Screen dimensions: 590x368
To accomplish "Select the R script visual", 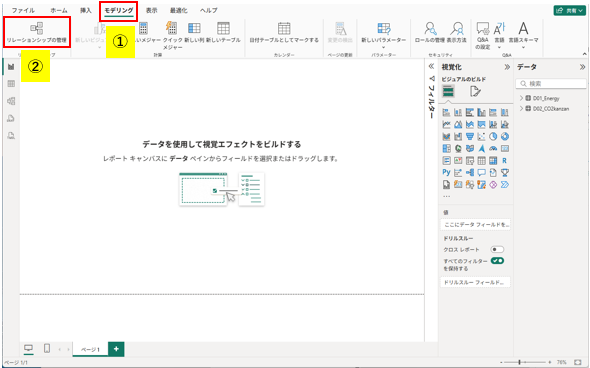I will point(505,160).
